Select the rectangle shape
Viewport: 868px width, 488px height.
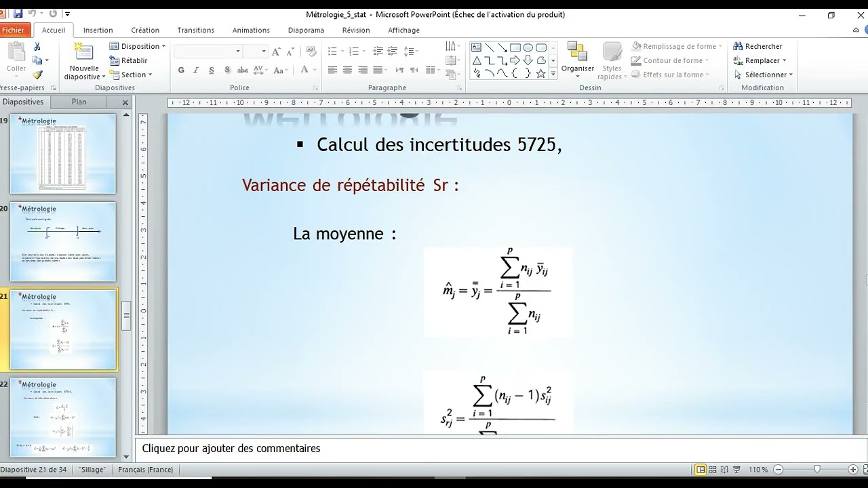coord(515,47)
